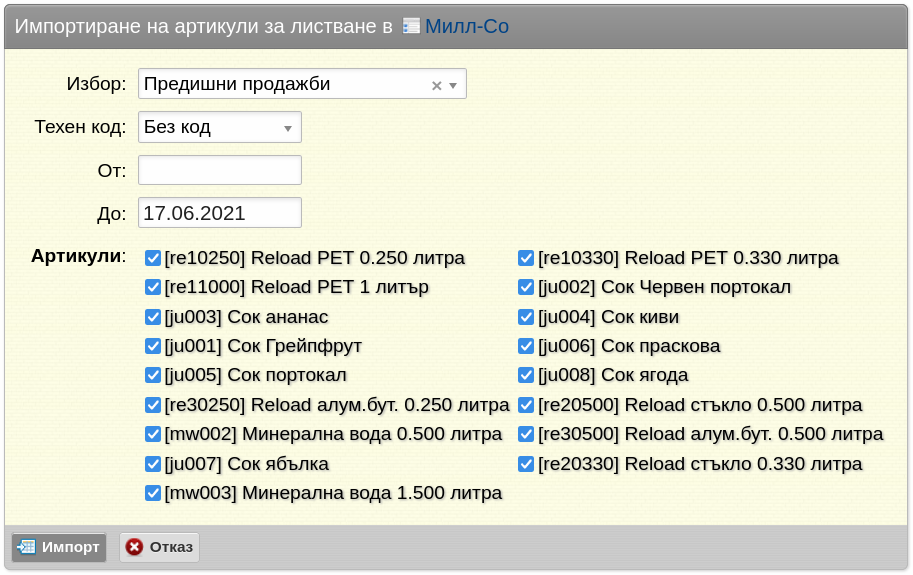The image size is (913, 575).
Task: Open the Избор dropdown Предишни продажби
Action: 302,84
